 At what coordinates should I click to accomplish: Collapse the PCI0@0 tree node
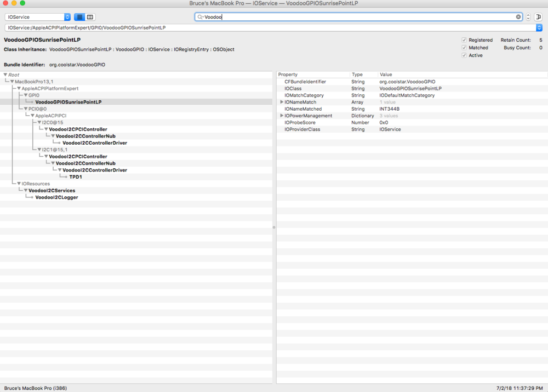click(26, 109)
